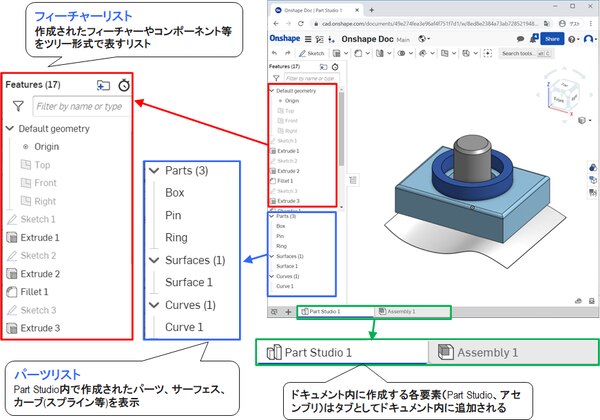Open the top icon on the canvas's right-edge panel
The image size is (600, 420).
click(592, 168)
